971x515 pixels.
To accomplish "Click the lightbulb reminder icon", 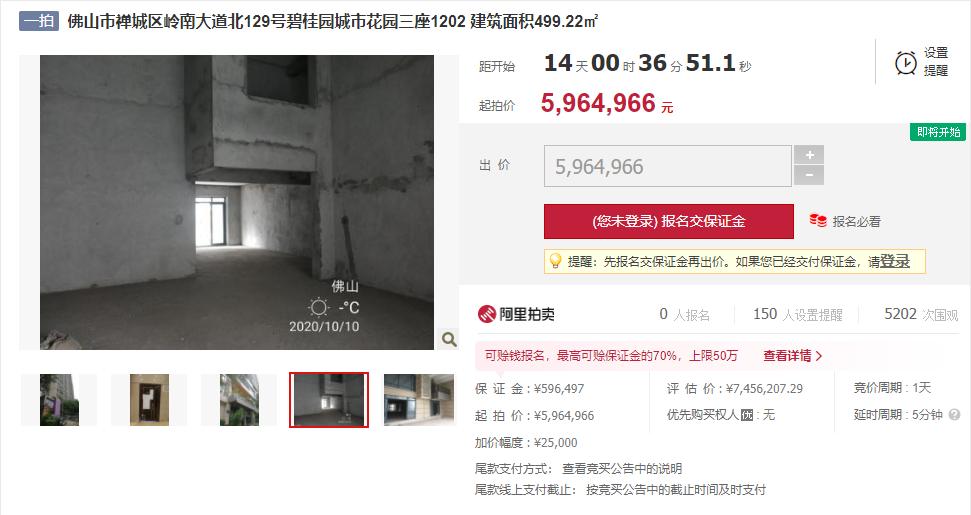I will 555,261.
